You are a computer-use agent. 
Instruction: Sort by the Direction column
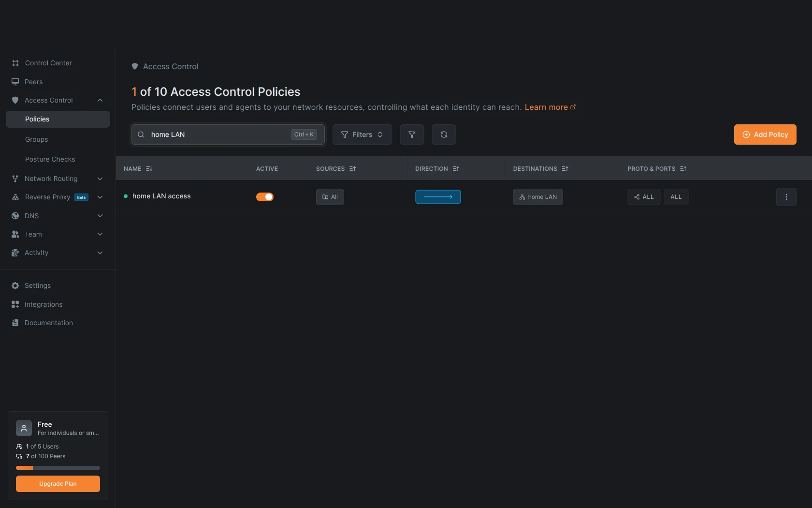click(437, 169)
